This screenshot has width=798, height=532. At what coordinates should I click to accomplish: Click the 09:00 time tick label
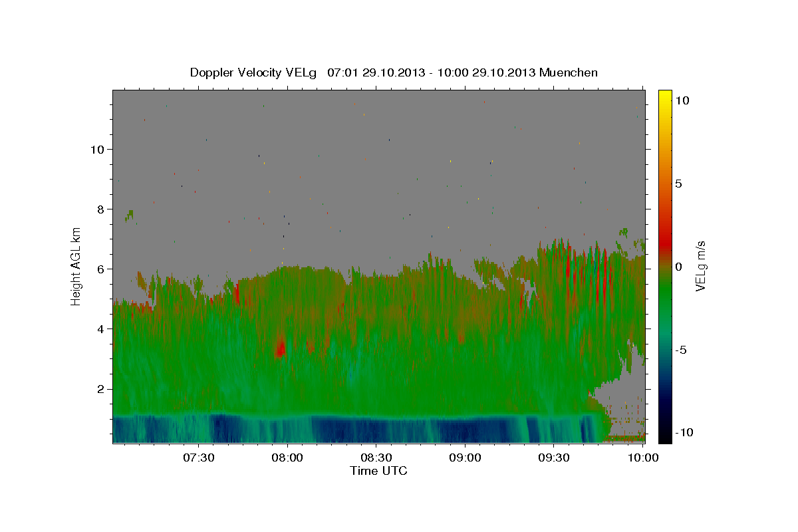pyautogui.click(x=465, y=458)
